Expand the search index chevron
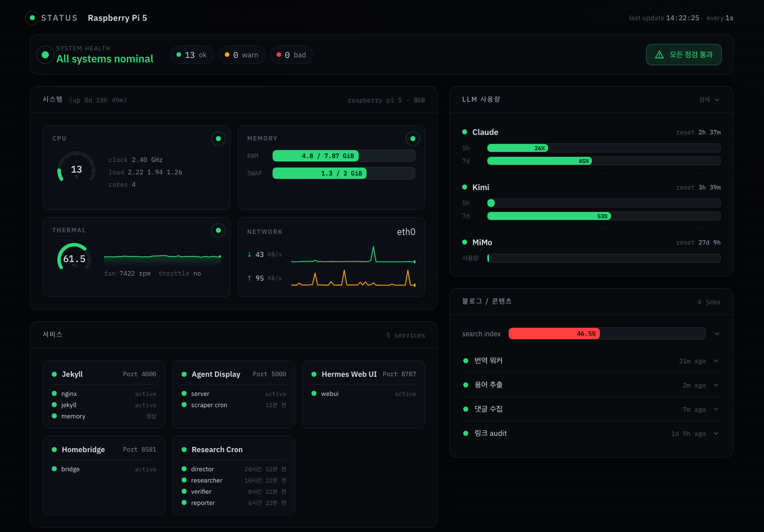764x532 pixels. pyautogui.click(x=717, y=334)
